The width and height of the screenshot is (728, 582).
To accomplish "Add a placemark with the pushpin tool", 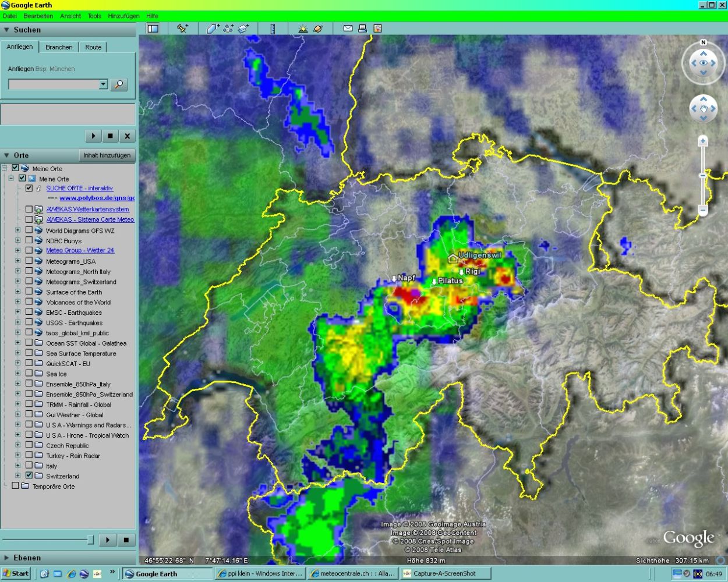I will point(182,29).
